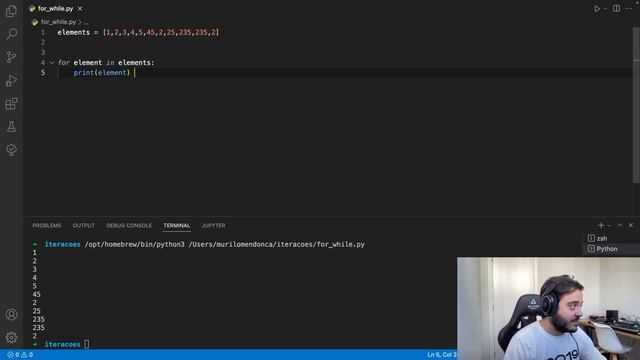Collapse the for loop fold at line 4
640x360 pixels.
pos(52,62)
